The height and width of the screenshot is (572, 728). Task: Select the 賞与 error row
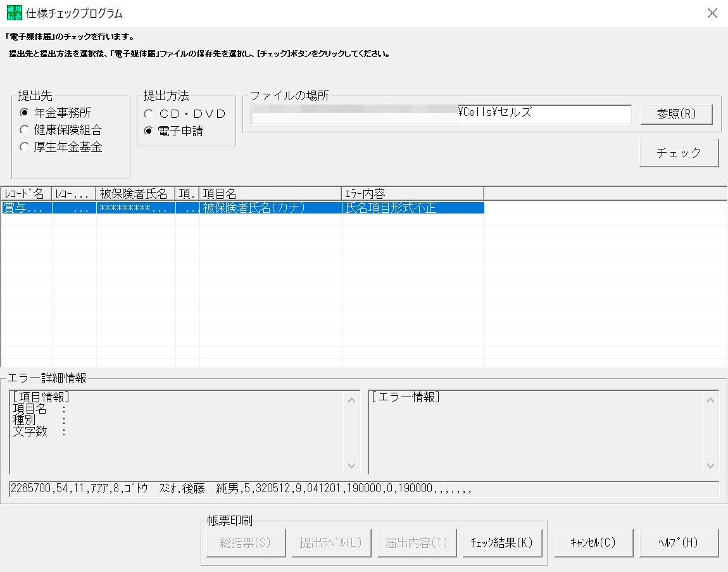tap(242, 208)
